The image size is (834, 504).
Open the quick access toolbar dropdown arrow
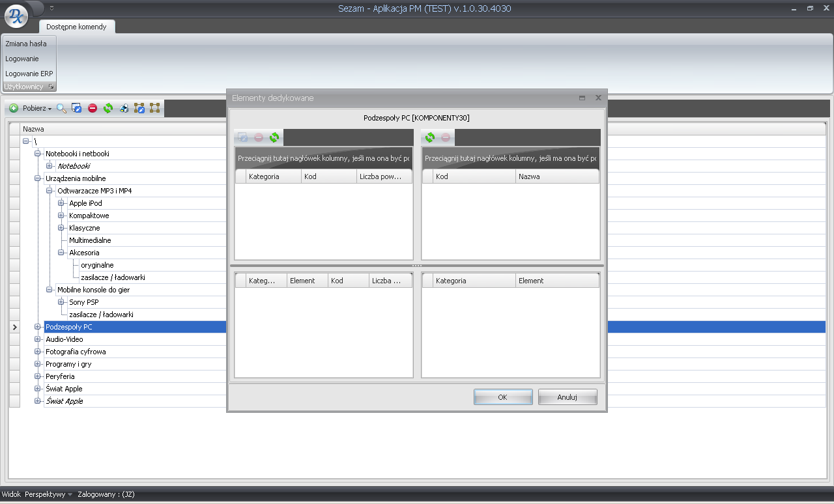[x=51, y=8]
